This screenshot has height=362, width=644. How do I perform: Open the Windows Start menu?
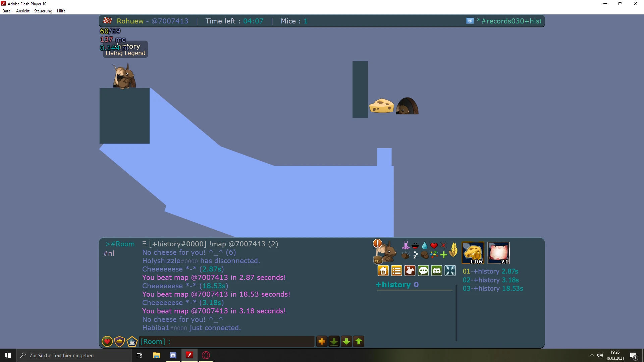[8, 355]
